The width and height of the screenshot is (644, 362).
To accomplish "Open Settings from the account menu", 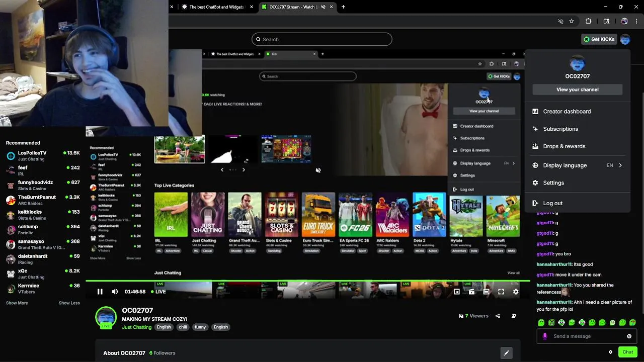I will 577,183.
